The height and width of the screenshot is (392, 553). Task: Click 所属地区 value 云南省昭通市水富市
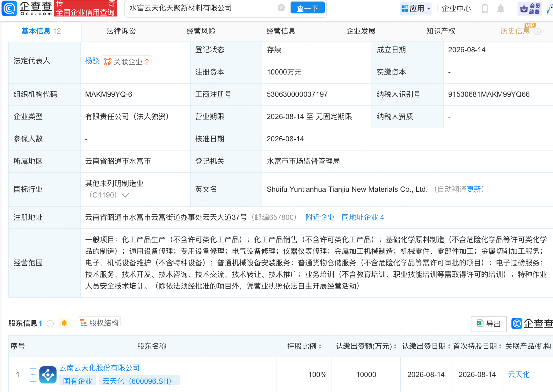[x=118, y=161]
